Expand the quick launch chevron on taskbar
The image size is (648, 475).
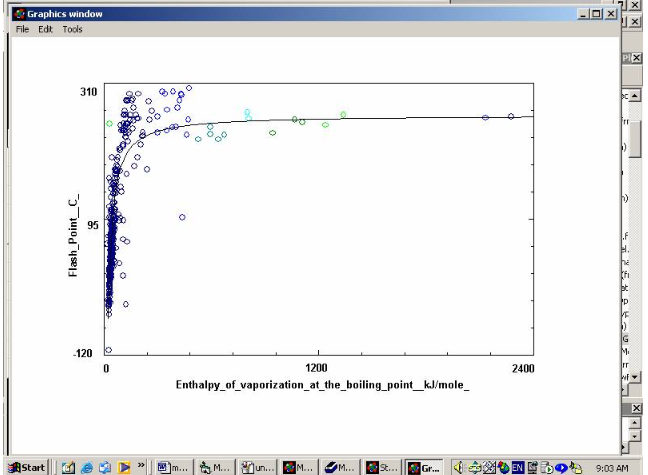[x=142, y=466]
